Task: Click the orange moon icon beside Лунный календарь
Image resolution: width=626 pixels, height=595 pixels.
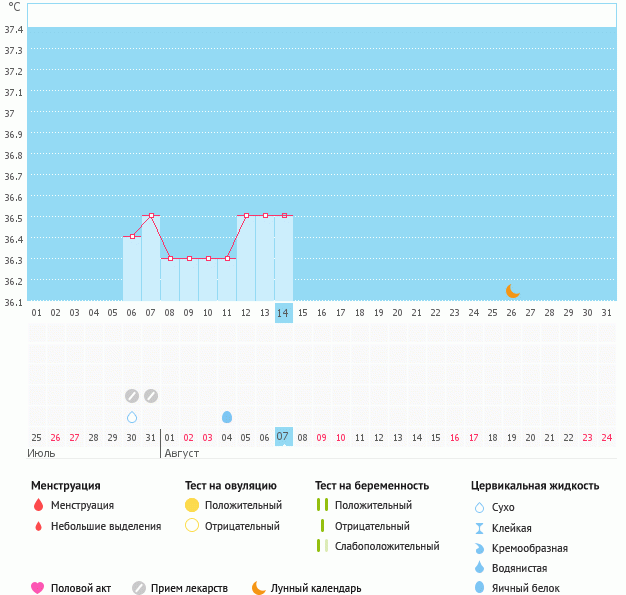Action: pos(258,588)
